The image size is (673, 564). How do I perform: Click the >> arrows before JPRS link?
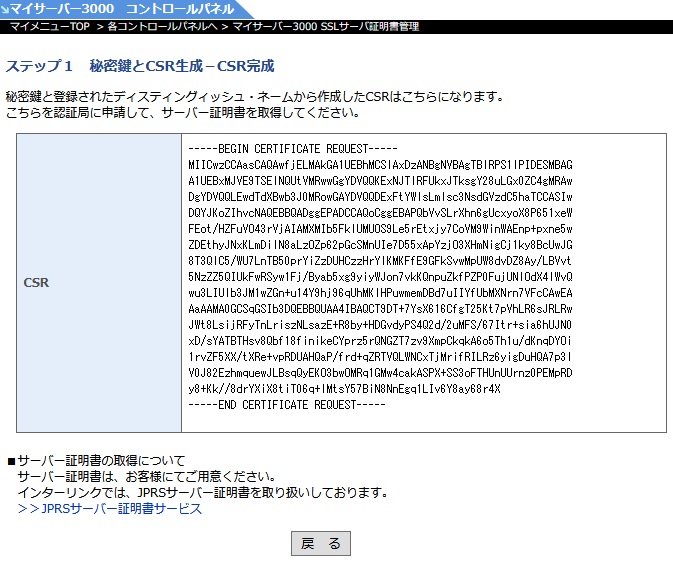pyautogui.click(x=28, y=509)
